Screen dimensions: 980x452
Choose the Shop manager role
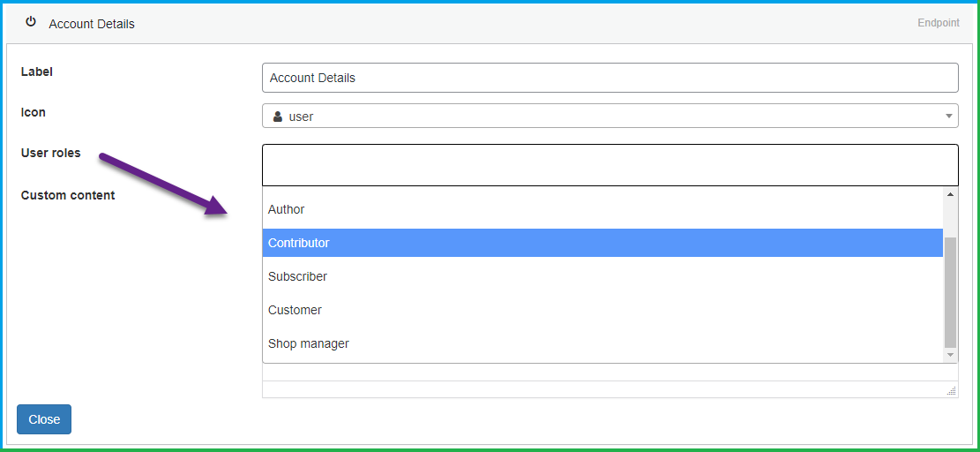click(309, 343)
